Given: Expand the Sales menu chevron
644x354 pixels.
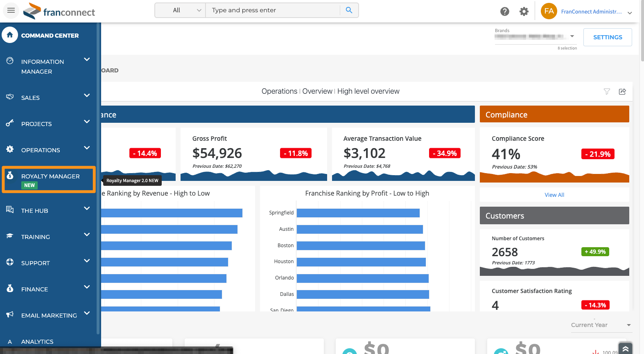Looking at the screenshot, I should point(87,95).
